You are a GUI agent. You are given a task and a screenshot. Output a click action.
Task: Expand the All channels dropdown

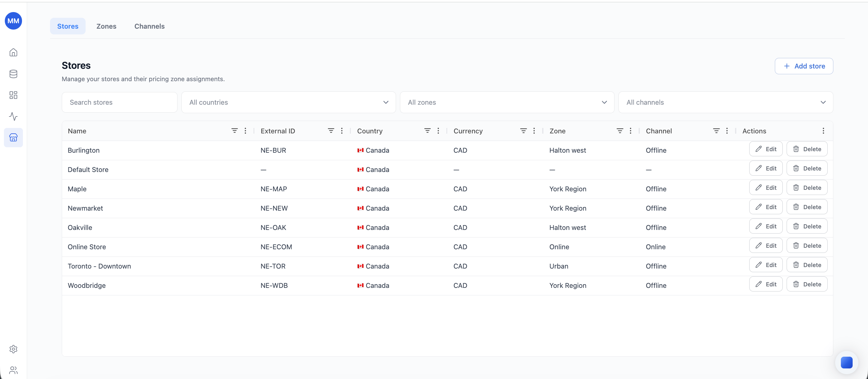coord(725,102)
